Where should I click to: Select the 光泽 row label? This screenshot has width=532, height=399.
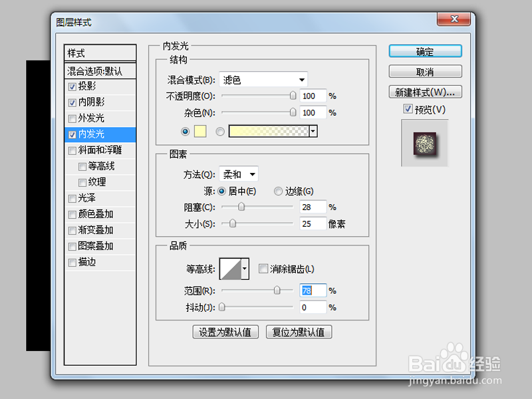coord(87,198)
